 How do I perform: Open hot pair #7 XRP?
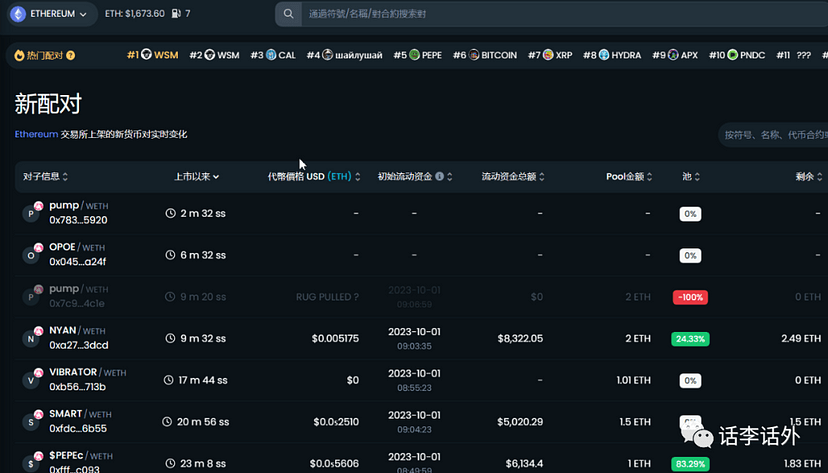tap(550, 55)
